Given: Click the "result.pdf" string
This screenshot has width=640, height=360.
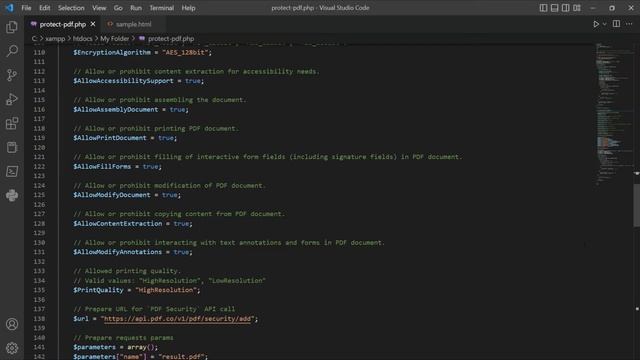Looking at the screenshot, I should coord(181,356).
